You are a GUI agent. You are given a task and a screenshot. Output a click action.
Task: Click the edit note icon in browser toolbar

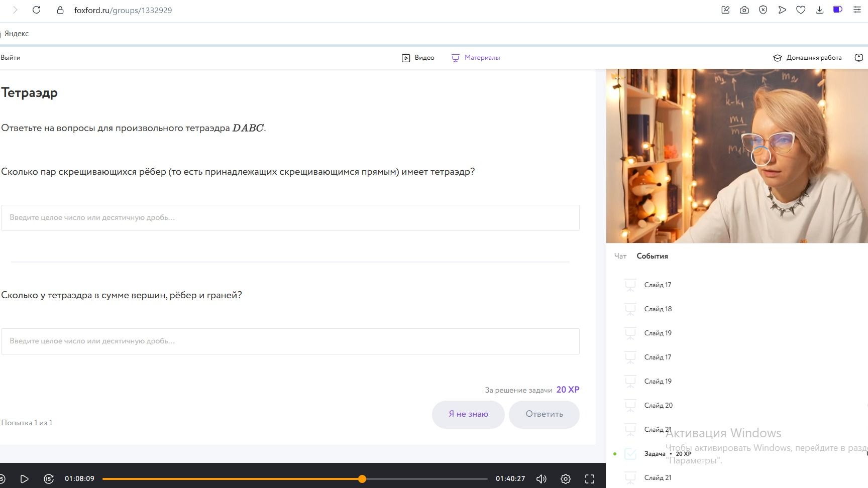click(x=725, y=10)
